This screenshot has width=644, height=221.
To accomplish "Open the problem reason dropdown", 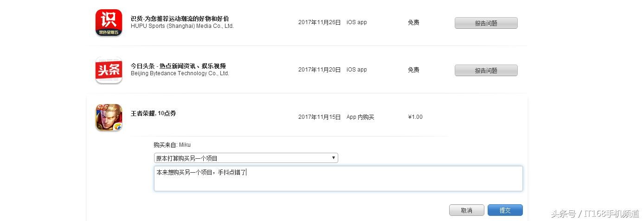I will (246, 158).
